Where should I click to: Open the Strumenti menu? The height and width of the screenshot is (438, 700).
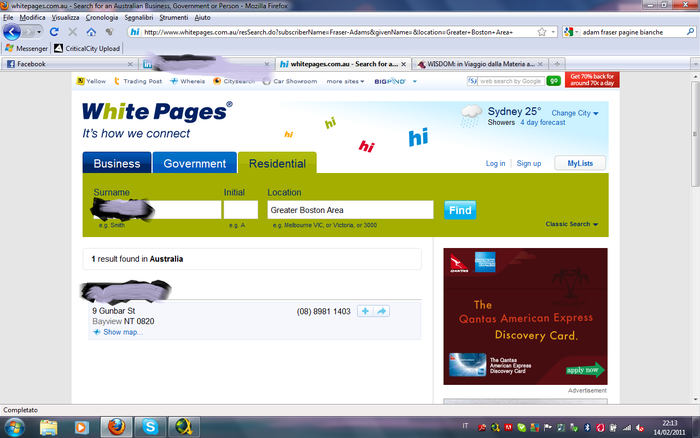(x=174, y=17)
